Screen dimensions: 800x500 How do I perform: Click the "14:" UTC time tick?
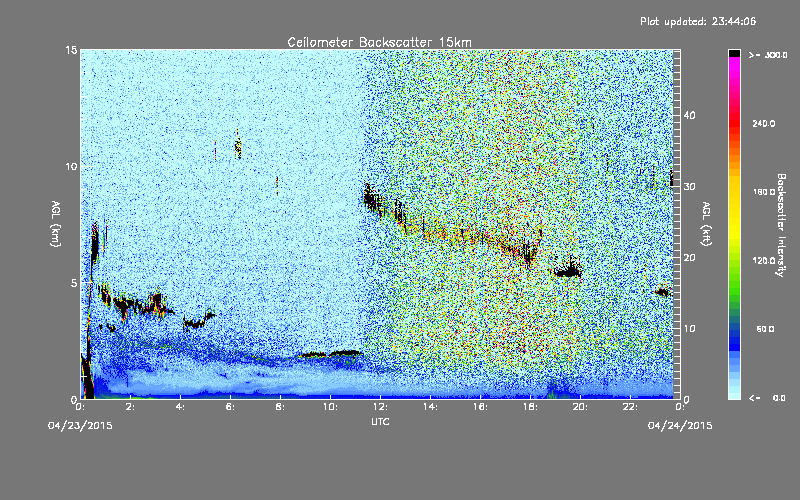point(430,407)
